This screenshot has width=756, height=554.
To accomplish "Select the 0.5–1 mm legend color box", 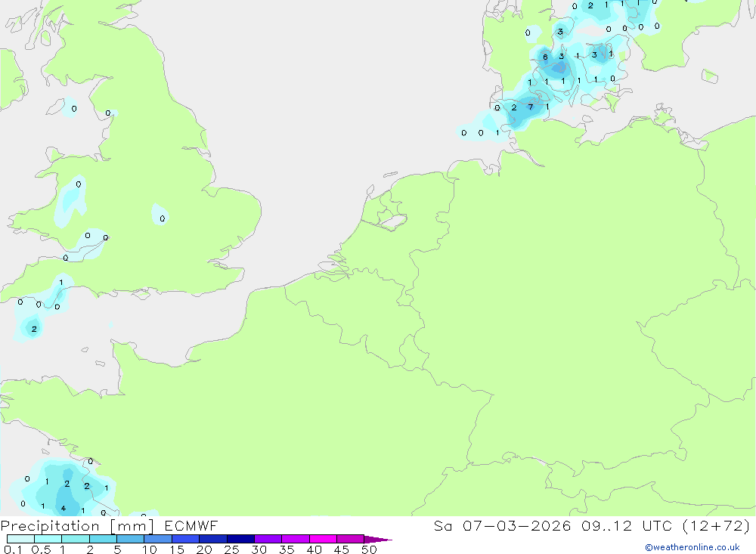I will pos(48,539).
